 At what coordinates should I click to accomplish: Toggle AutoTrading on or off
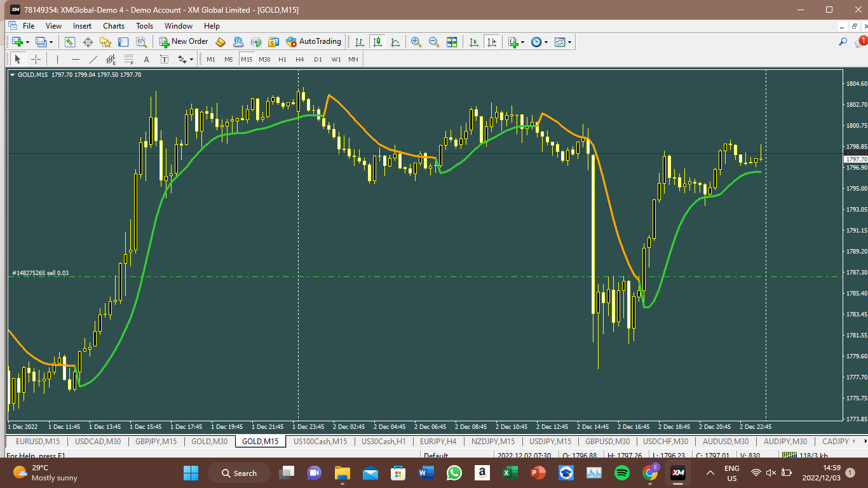pyautogui.click(x=313, y=42)
